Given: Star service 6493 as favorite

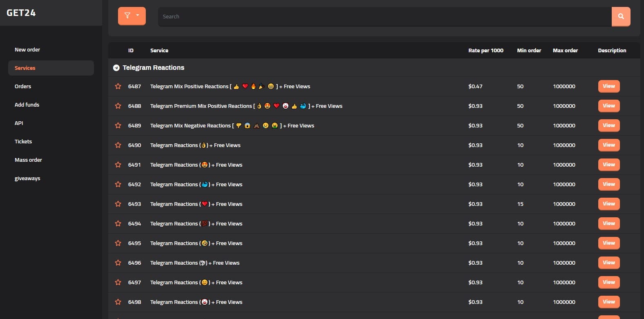Looking at the screenshot, I should 118,204.
